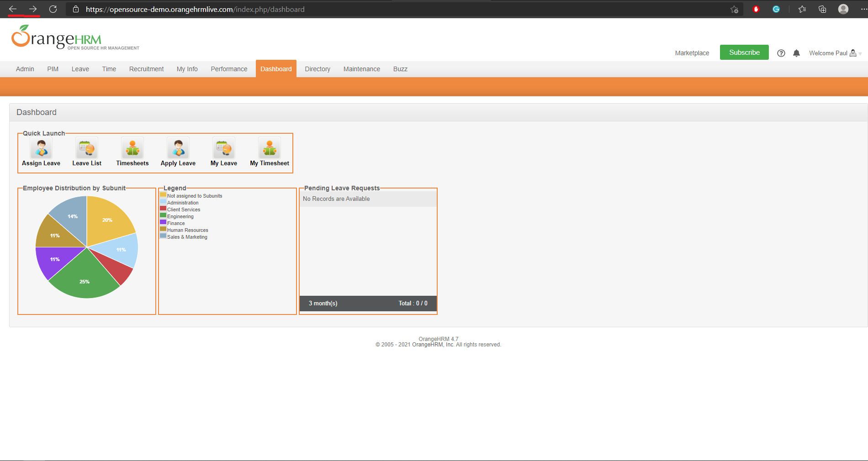The image size is (868, 461).
Task: Open the notifications bell icon
Action: (x=796, y=53)
